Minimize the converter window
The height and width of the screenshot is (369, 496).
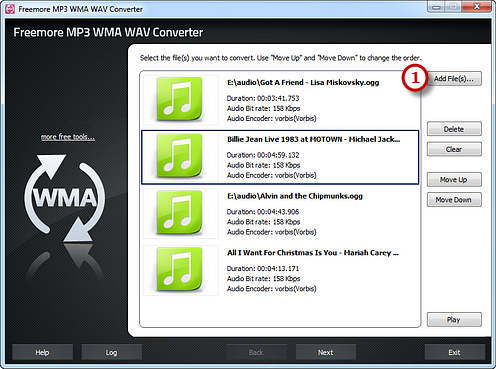coord(437,7)
